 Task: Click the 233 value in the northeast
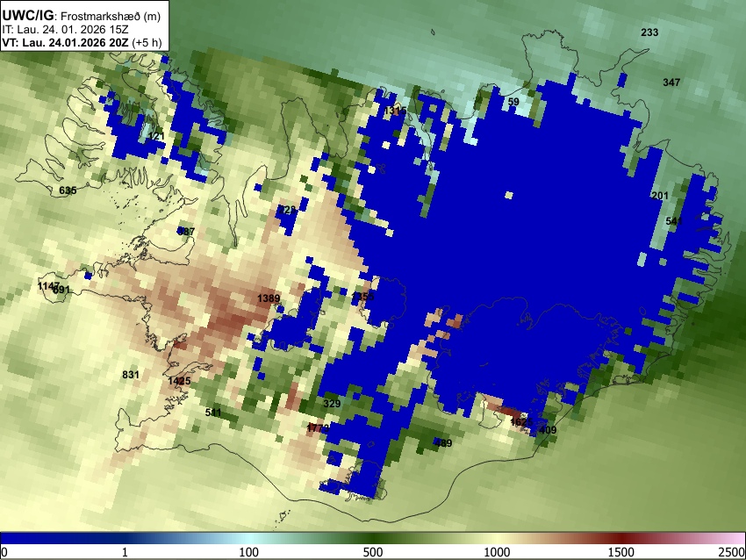click(x=649, y=32)
